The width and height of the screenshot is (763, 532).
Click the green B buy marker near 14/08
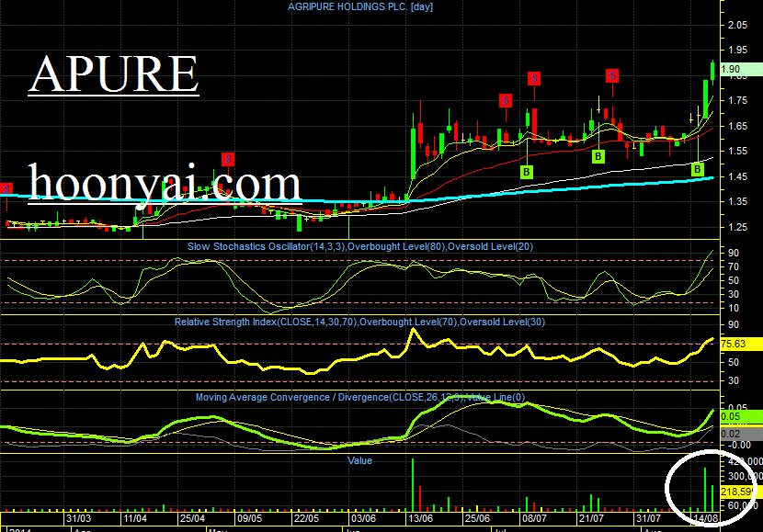[x=698, y=169]
